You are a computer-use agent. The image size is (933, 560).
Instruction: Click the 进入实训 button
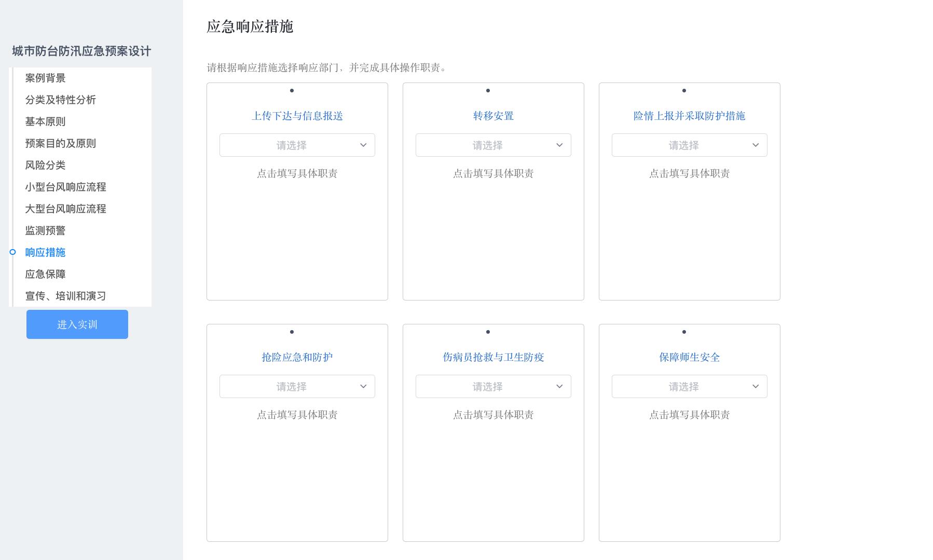click(x=77, y=324)
